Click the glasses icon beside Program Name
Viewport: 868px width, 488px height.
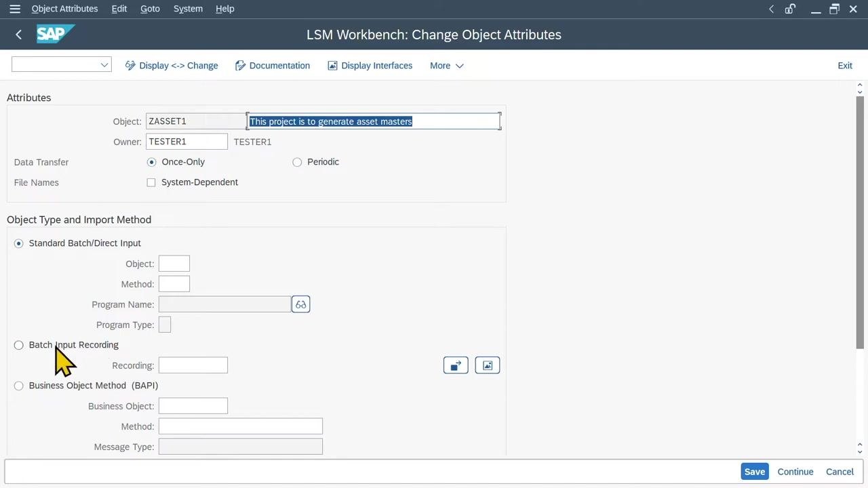300,304
